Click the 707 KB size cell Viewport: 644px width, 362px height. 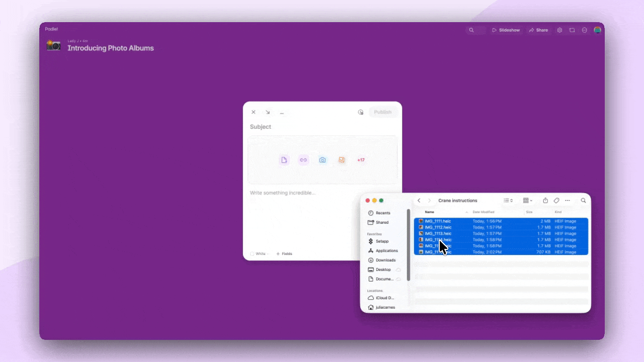click(543, 252)
